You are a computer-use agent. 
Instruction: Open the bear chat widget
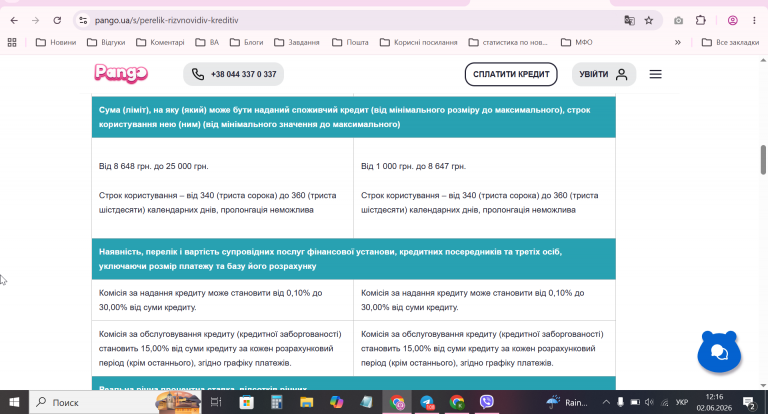coord(719,351)
